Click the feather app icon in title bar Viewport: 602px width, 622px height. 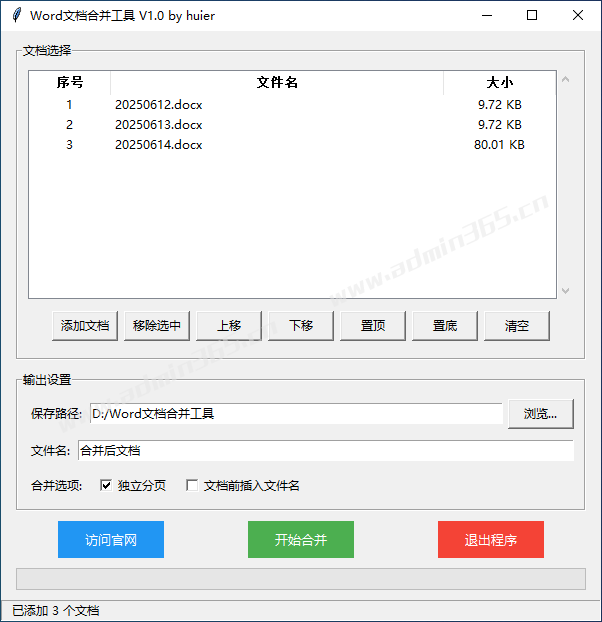[x=16, y=15]
